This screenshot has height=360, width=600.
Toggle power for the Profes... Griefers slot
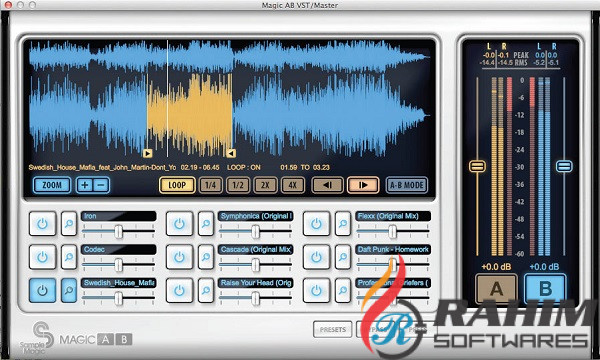(316, 290)
